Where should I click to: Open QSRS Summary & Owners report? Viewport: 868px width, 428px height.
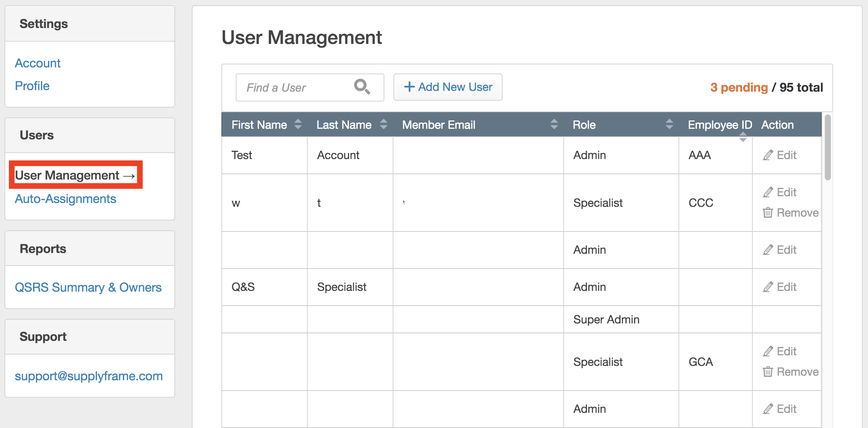88,287
